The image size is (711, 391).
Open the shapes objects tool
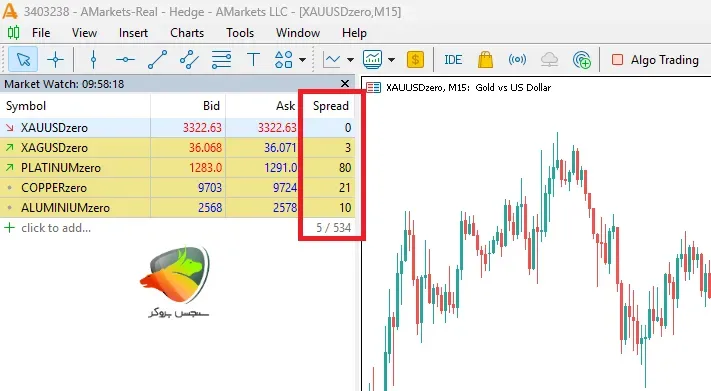coord(284,59)
